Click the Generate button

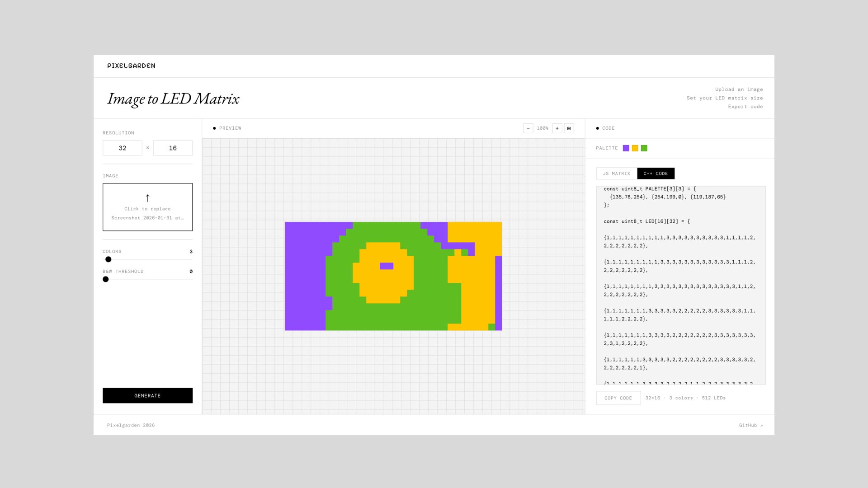147,395
